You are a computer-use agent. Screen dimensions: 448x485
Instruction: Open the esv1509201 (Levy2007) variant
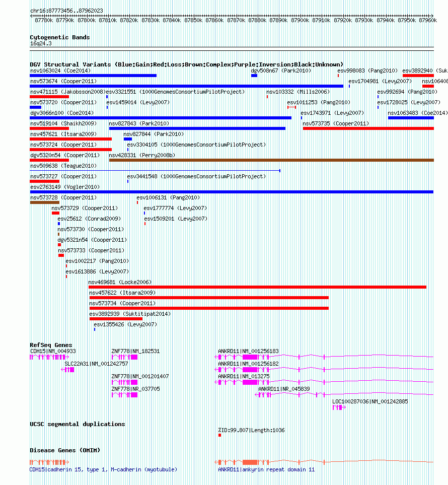coord(176,219)
